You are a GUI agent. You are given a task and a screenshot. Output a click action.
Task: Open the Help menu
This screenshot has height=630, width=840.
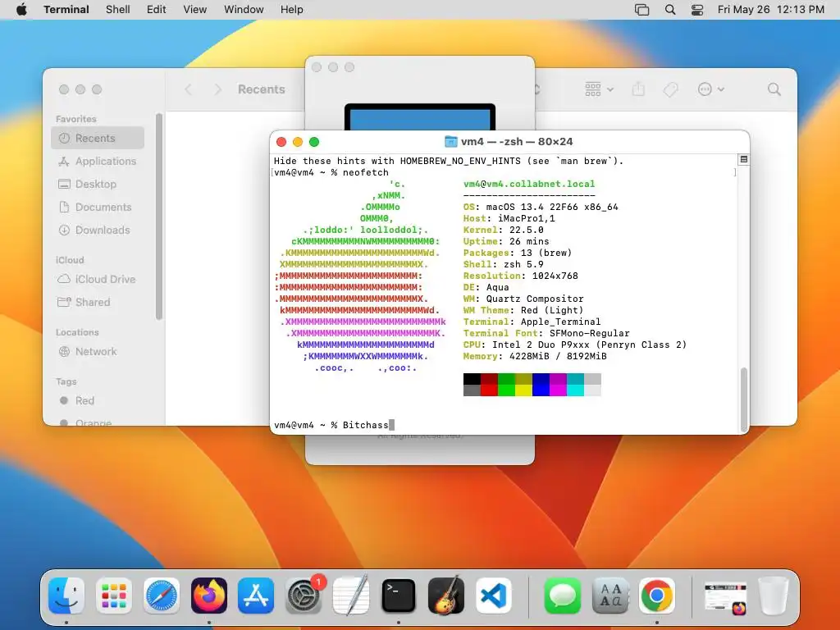(291, 10)
